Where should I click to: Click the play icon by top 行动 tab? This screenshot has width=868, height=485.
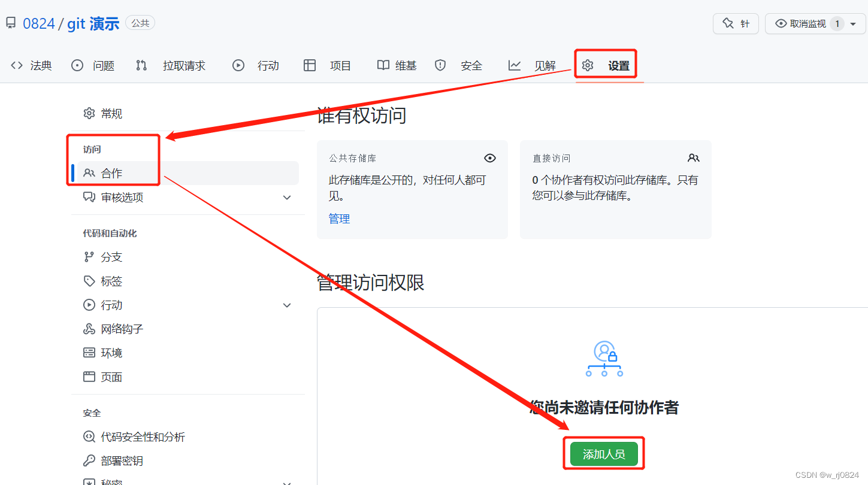[238, 65]
